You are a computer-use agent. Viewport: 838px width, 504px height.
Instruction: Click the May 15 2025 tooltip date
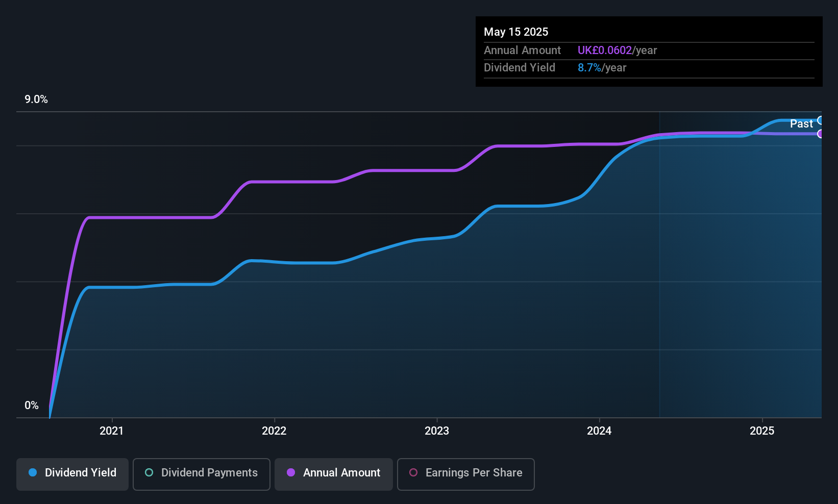tap(516, 32)
